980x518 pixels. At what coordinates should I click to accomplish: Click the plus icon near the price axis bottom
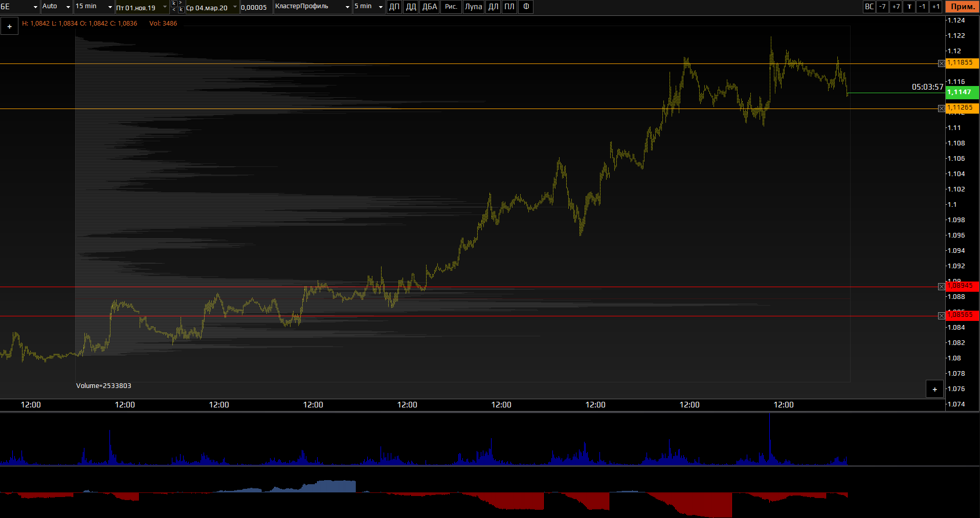click(x=934, y=389)
